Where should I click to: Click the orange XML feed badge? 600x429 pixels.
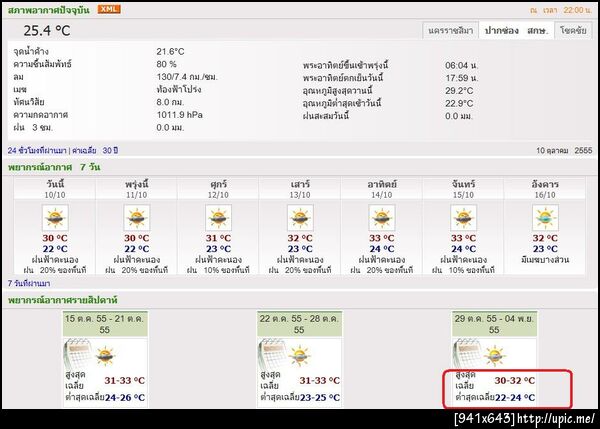coord(109,9)
